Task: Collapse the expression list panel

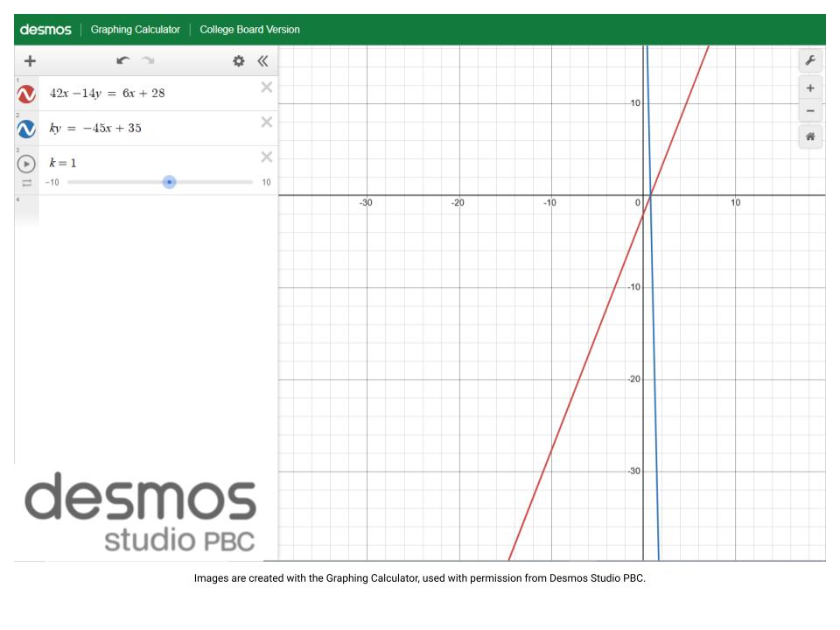Action: [262, 61]
